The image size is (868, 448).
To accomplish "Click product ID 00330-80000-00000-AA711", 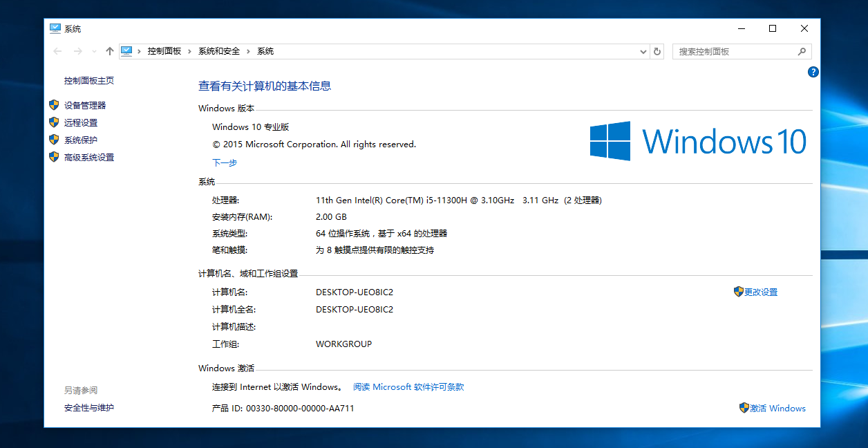I will [x=300, y=409].
